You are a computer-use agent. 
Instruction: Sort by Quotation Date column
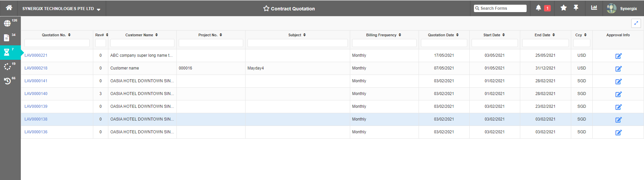click(457, 35)
